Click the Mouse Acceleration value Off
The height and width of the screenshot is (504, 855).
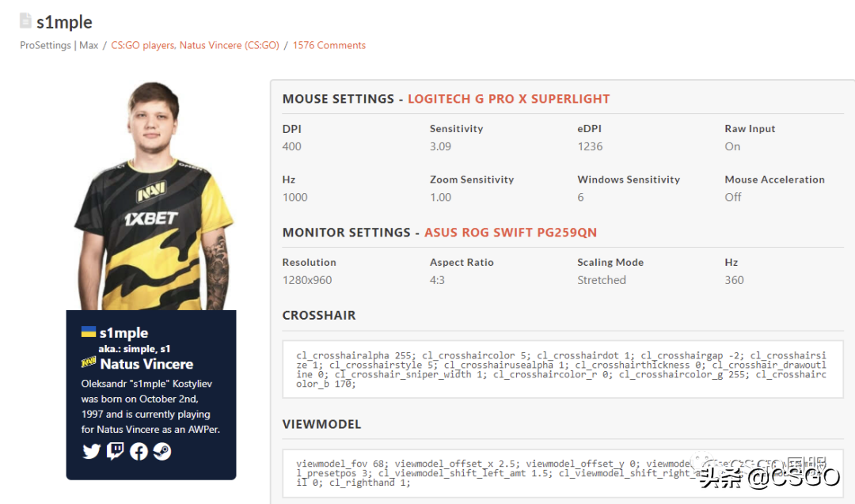pos(733,197)
